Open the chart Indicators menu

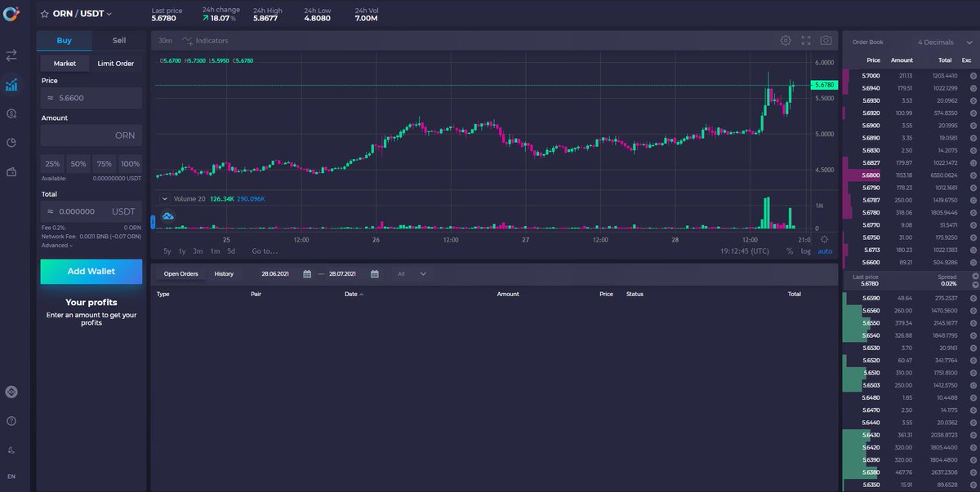click(x=206, y=40)
